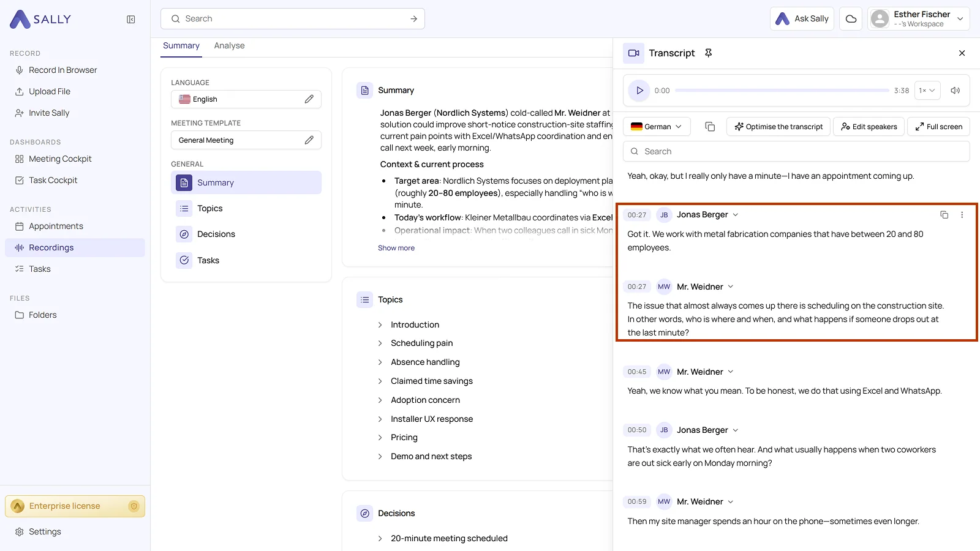Copy Jonas Berger 00:27 segment
The height and width of the screenshot is (551, 980).
[x=944, y=215]
